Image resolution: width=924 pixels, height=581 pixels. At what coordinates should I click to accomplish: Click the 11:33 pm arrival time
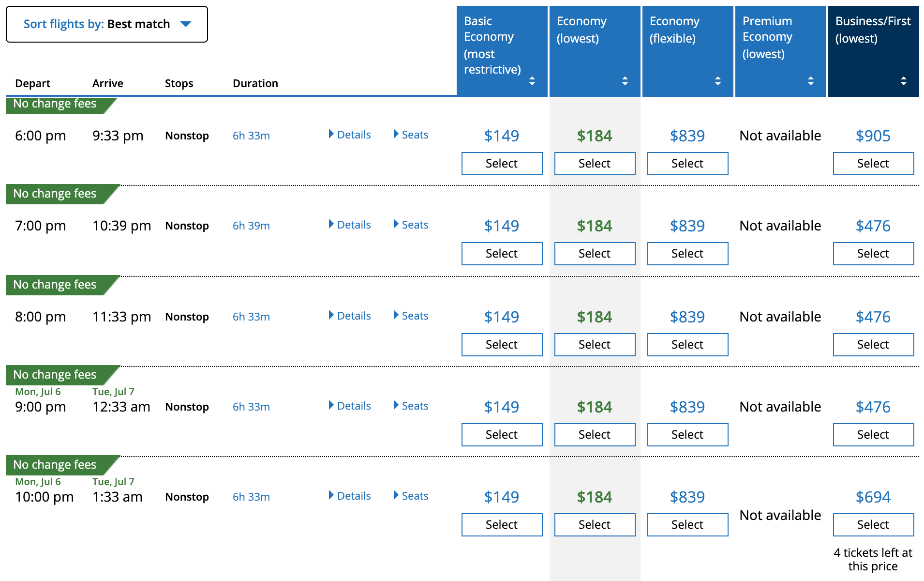[121, 317]
